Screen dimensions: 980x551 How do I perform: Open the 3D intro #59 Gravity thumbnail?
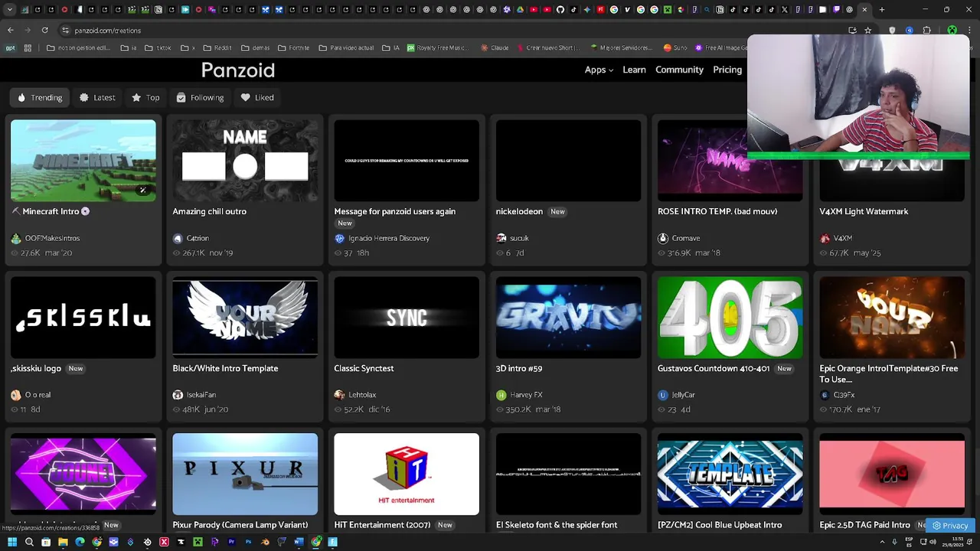click(x=568, y=318)
